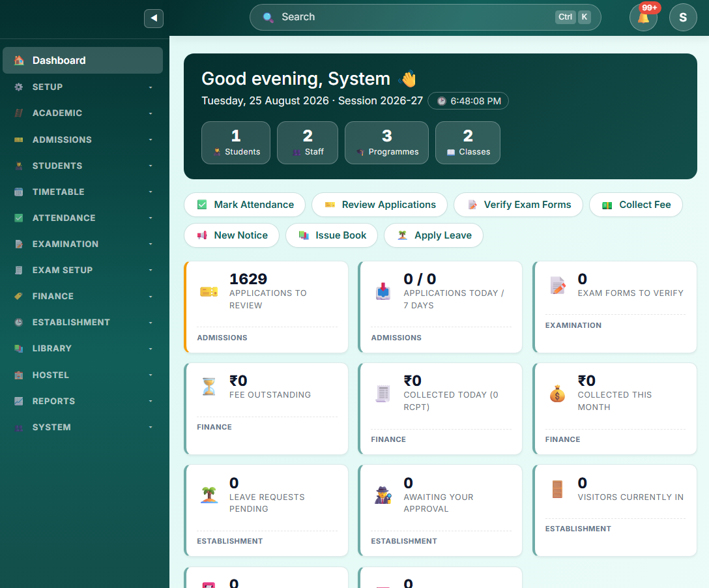Expand the ACADEMIC menu chevron
The width and height of the screenshot is (709, 588).
pos(151,113)
